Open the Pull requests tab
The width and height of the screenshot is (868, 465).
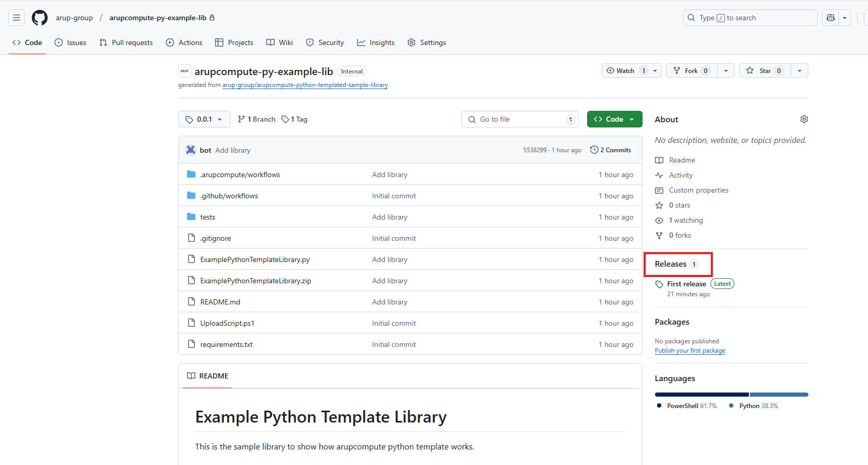[126, 42]
